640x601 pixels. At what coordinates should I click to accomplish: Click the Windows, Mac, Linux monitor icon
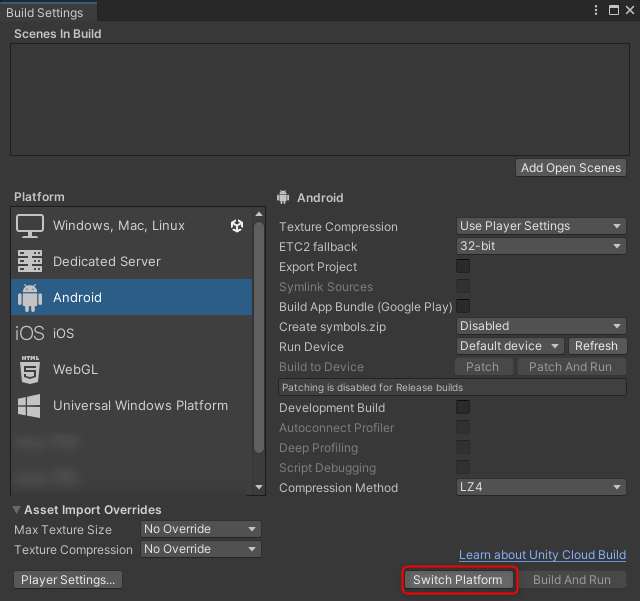30,226
